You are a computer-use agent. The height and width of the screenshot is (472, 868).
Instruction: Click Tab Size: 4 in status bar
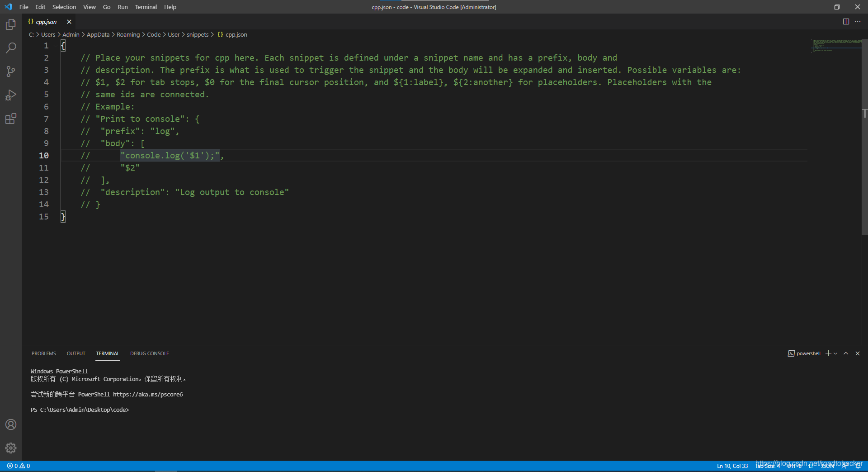pyautogui.click(x=768, y=466)
